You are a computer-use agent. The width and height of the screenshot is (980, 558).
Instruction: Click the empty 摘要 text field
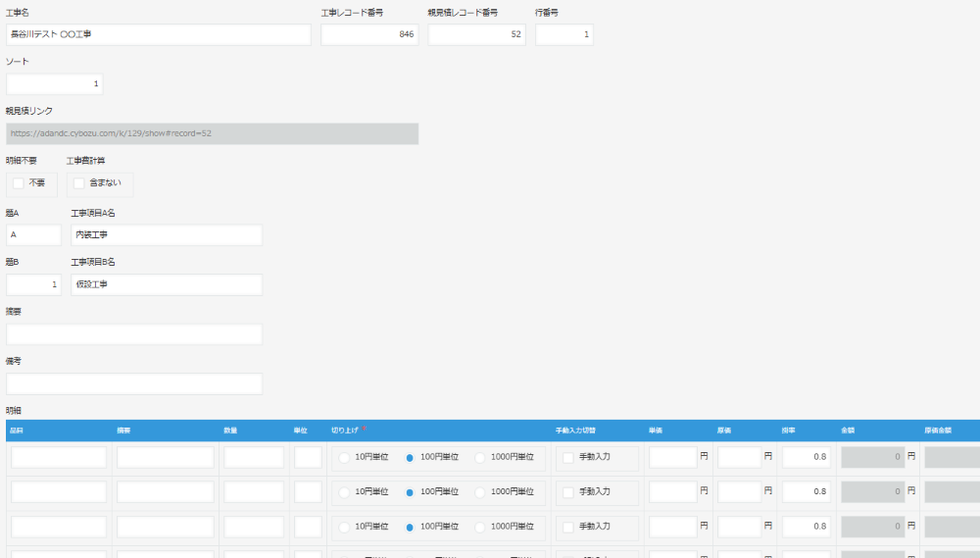click(133, 334)
